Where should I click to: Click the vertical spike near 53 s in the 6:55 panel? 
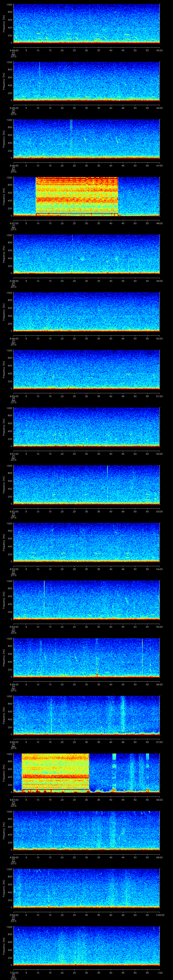[142, 657]
